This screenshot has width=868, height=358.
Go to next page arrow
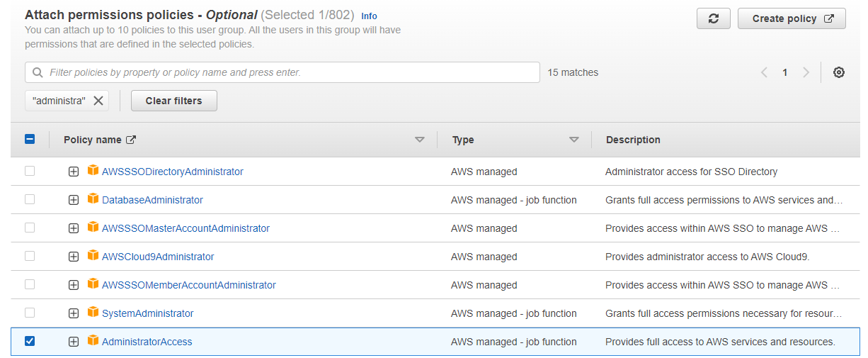[806, 72]
